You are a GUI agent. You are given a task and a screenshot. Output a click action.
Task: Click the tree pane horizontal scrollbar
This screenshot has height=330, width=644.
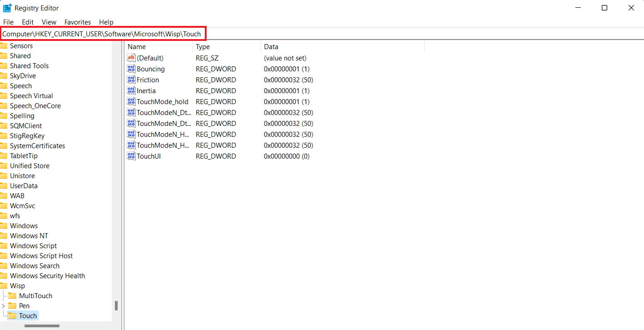coord(42,326)
